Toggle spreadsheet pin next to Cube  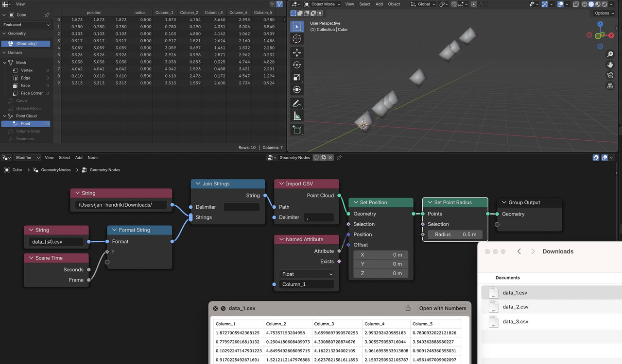[x=47, y=15]
